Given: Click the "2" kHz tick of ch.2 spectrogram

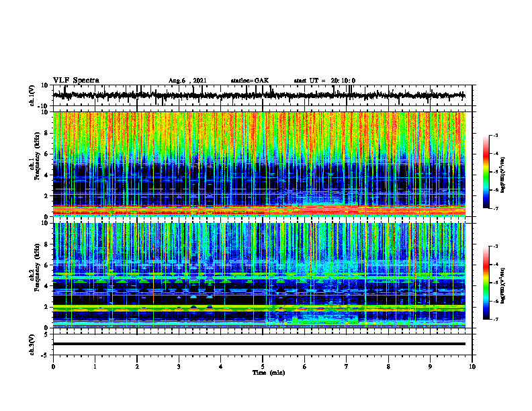Looking at the screenshot, I should 46,307.
